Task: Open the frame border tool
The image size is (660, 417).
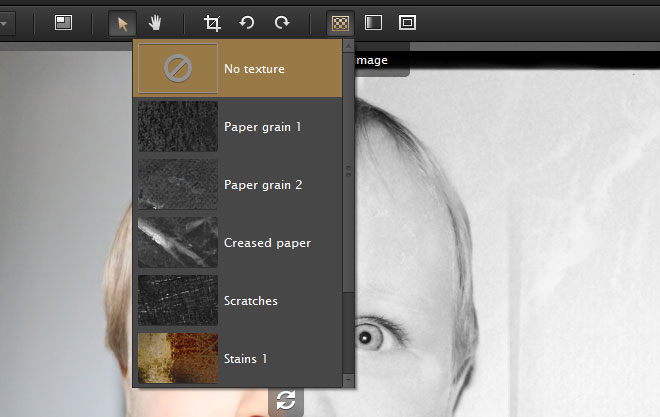Action: coord(407,23)
